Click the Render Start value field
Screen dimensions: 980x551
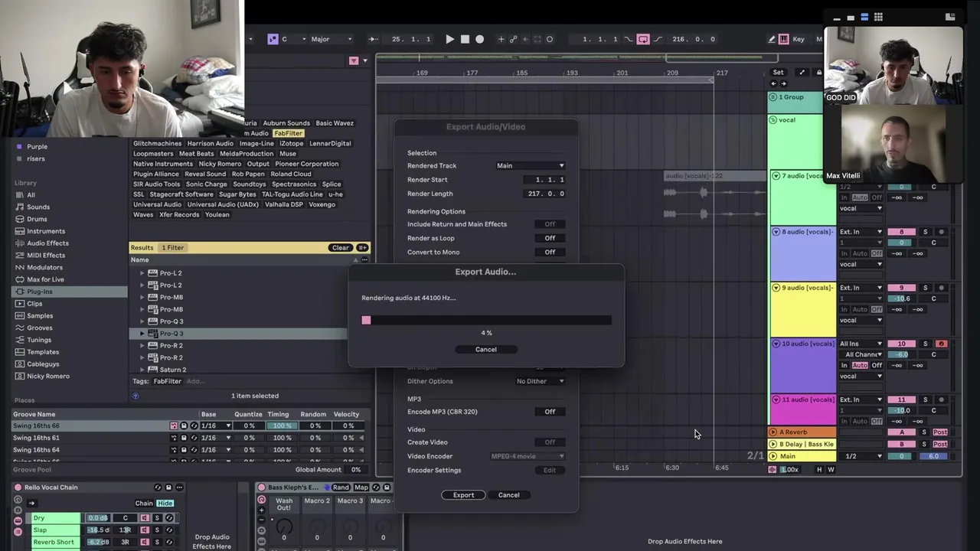544,180
